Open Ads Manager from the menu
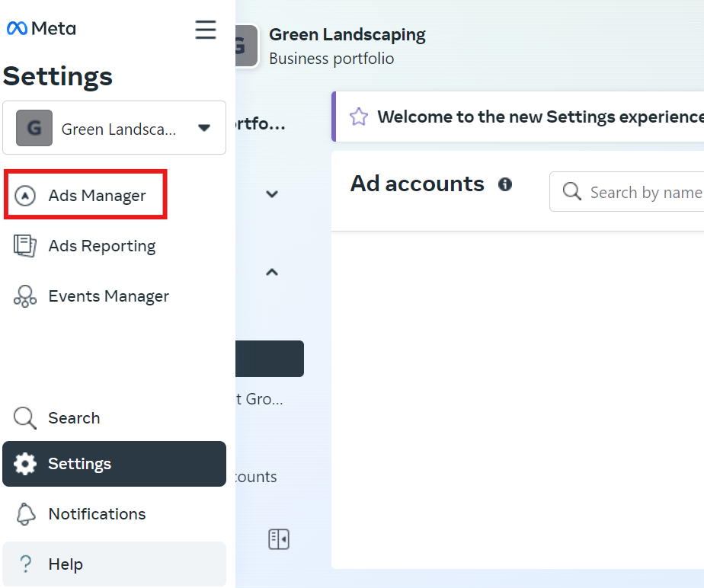Image resolution: width=704 pixels, height=588 pixels. click(85, 195)
